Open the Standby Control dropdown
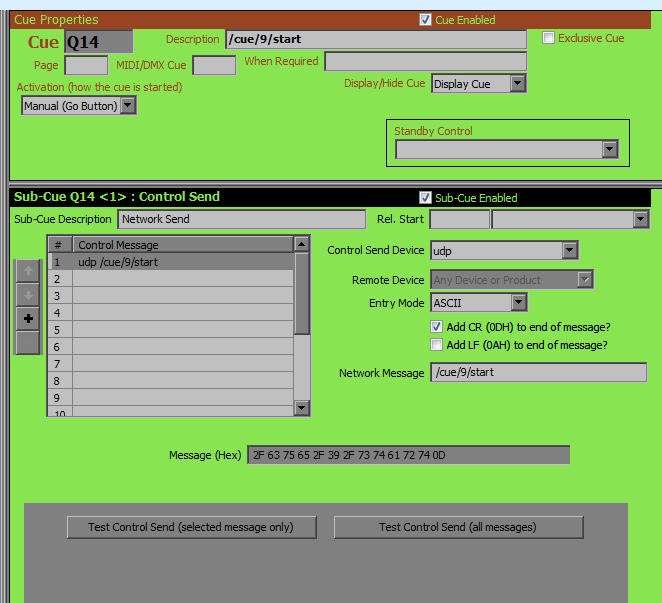This screenshot has height=603, width=662. click(x=609, y=149)
